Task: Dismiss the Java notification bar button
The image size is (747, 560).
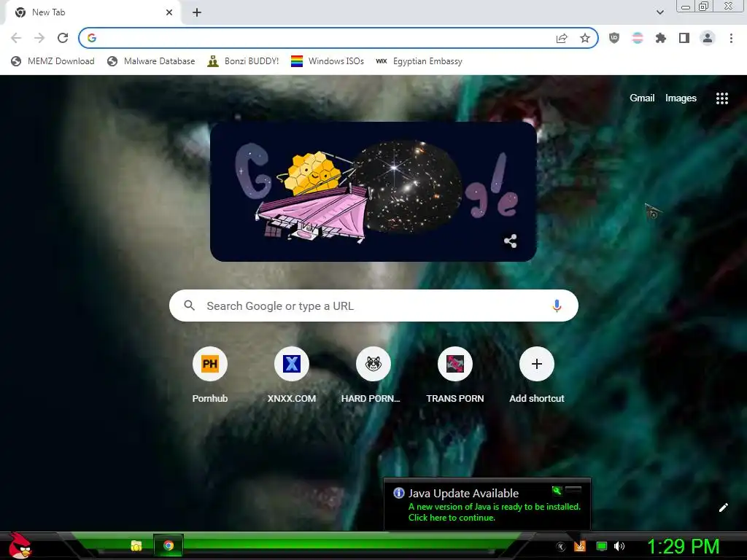Action: [573, 489]
